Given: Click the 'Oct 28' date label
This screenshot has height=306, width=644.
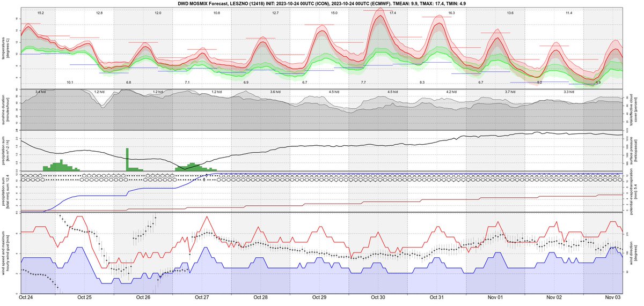Looking at the screenshot, I should (261, 296).
